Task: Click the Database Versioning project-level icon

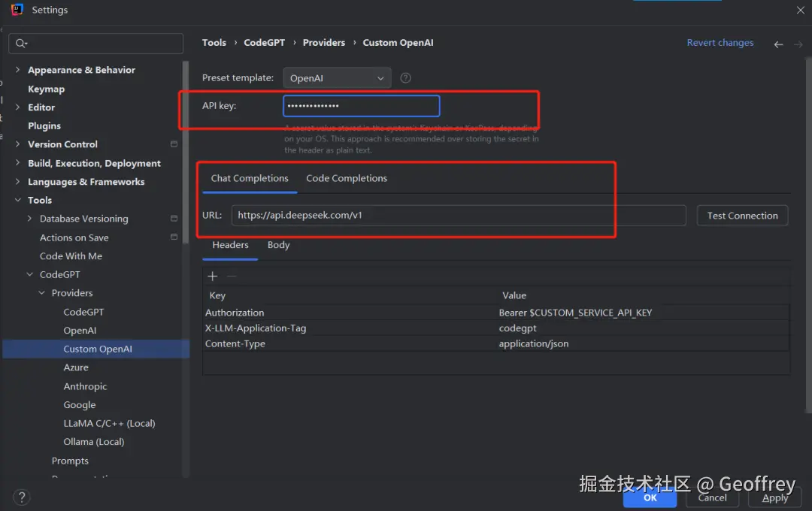Action: (x=174, y=219)
